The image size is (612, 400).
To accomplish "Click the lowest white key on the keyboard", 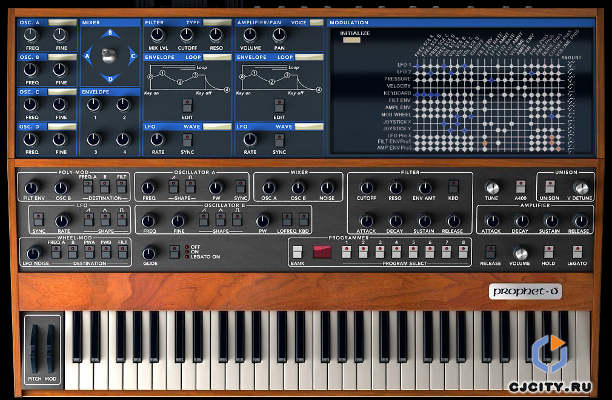I will pyautogui.click(x=71, y=373).
